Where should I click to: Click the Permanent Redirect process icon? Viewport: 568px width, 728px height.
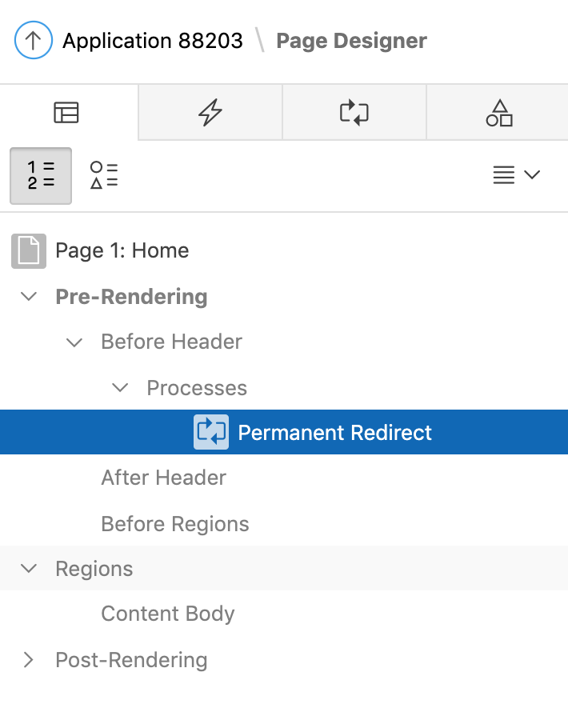click(211, 433)
